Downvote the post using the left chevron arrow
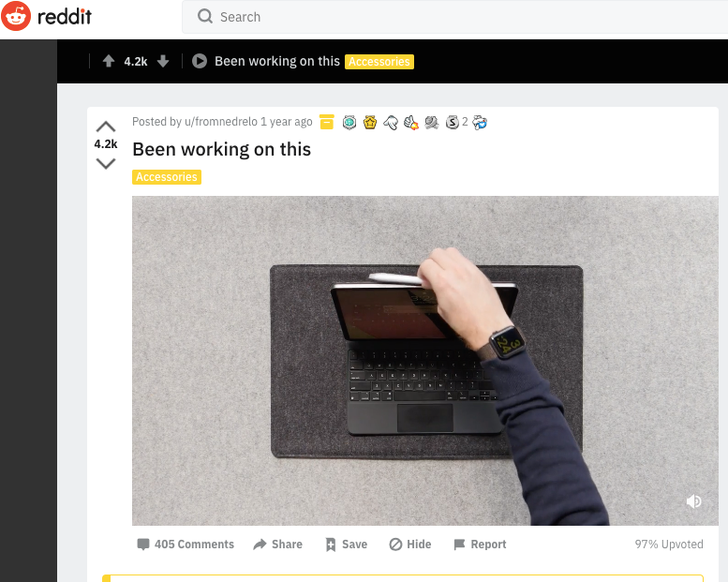 (106, 163)
